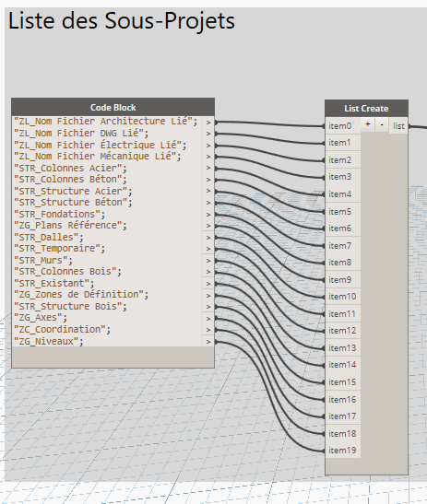Screen dimensions: 427x504
Task: Click output arrow for ZL_Nom Fichier DWG Lié
Action: click(208, 134)
